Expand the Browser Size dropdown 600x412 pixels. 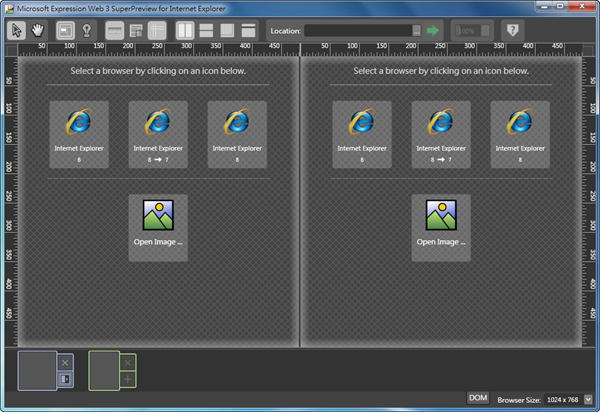tap(587, 398)
